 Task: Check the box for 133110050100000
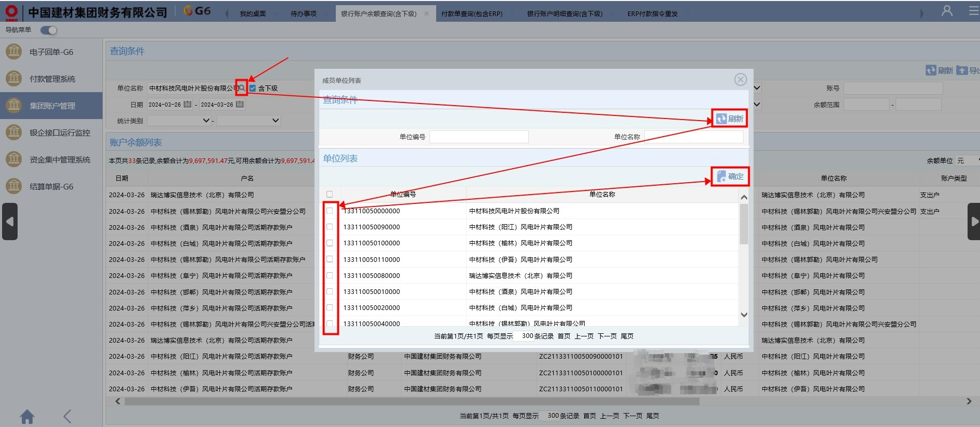[330, 243]
